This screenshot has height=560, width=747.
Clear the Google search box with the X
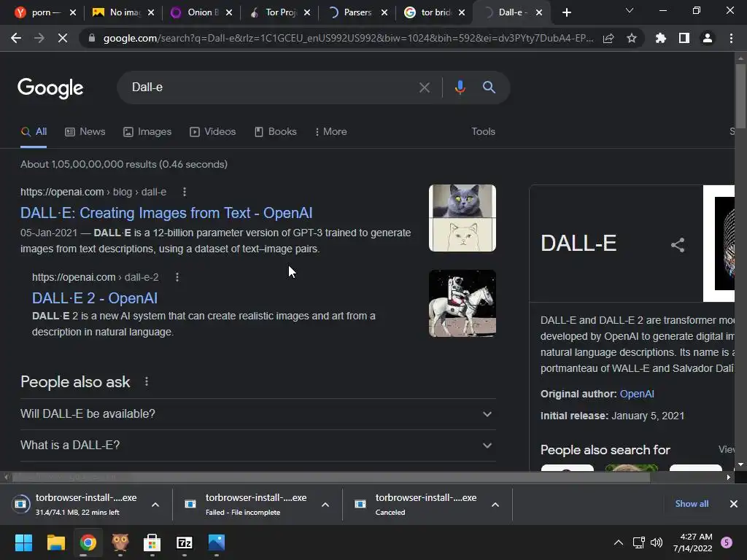coord(424,87)
